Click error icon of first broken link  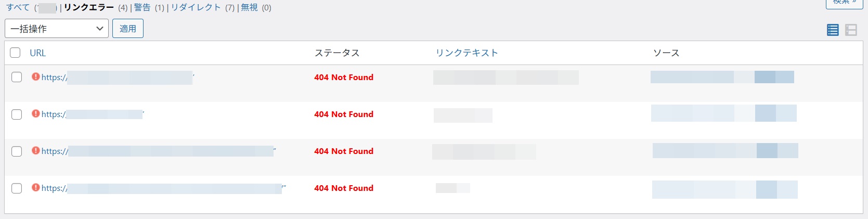[35, 77]
